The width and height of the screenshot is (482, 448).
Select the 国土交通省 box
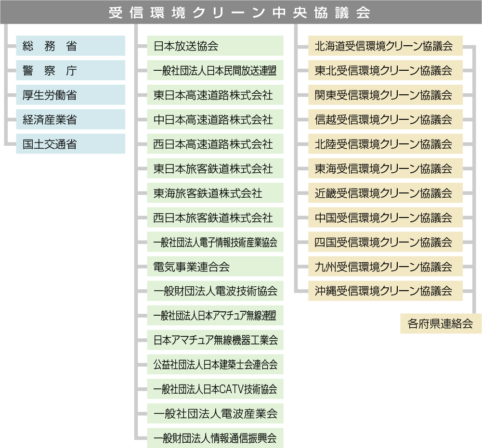point(70,144)
